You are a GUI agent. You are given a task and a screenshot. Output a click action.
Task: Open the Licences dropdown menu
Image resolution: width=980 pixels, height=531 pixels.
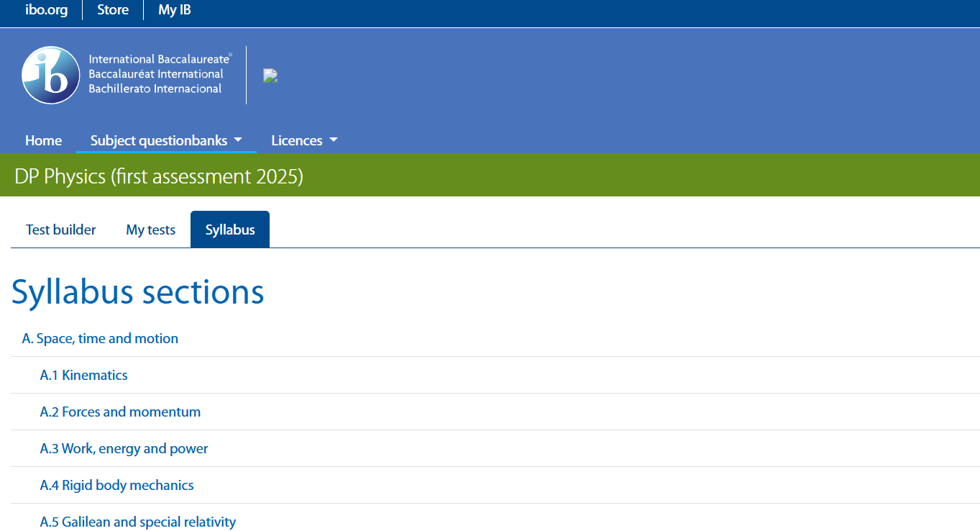pyautogui.click(x=304, y=140)
